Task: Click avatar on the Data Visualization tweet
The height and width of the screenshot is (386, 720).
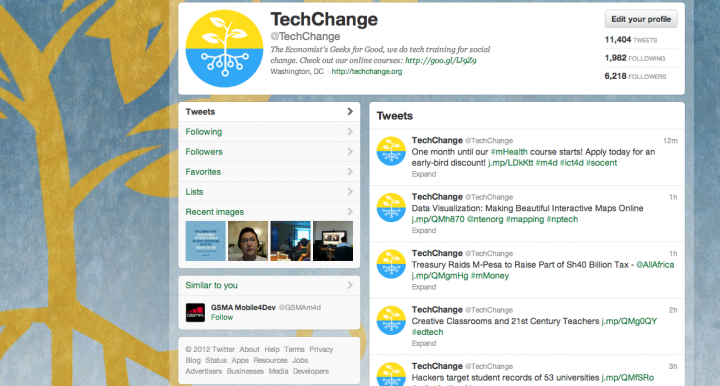Action: pyautogui.click(x=391, y=207)
